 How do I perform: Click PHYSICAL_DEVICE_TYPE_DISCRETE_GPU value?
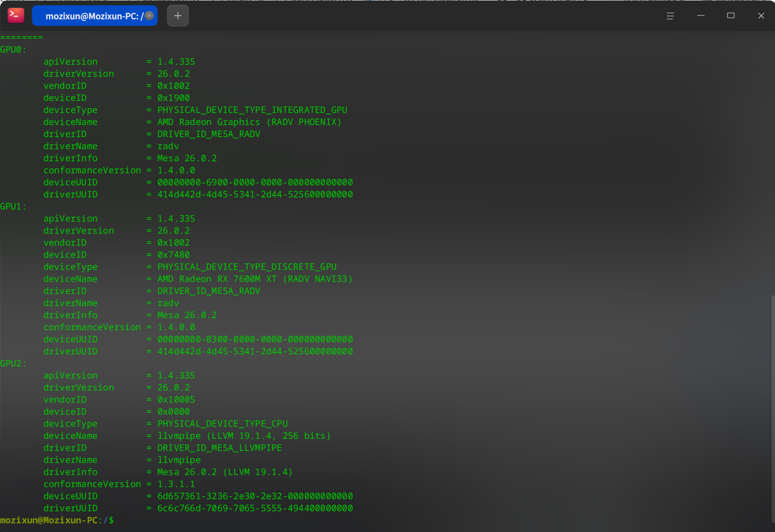pyautogui.click(x=247, y=267)
